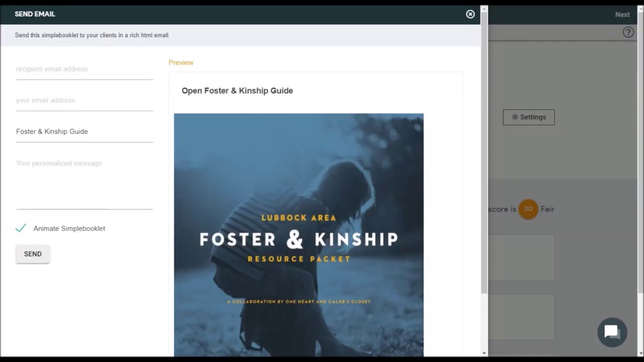Screen dimensions: 644x362
Task: Click the personalized message text area
Action: coord(85,183)
